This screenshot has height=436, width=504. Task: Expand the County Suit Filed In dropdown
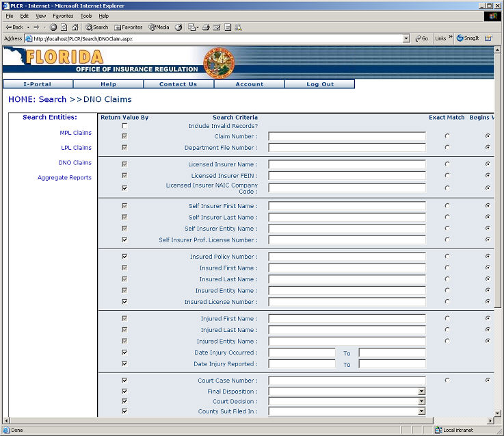421,411
